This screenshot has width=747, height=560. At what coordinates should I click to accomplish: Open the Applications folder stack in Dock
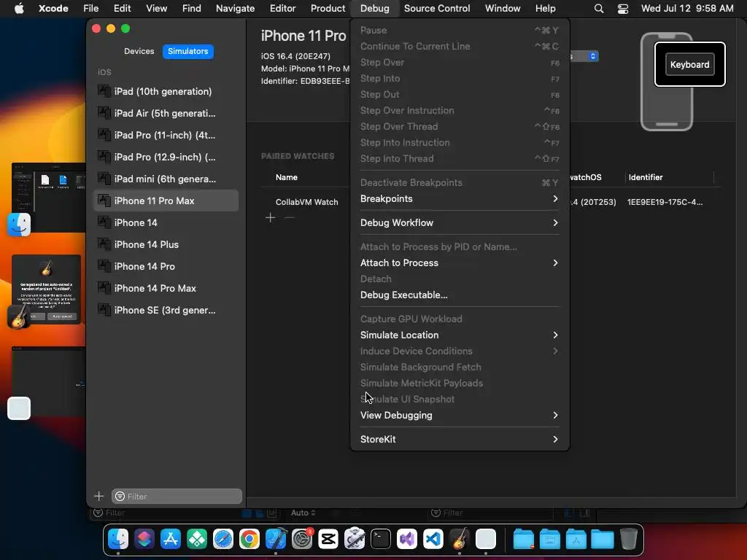[x=576, y=539]
